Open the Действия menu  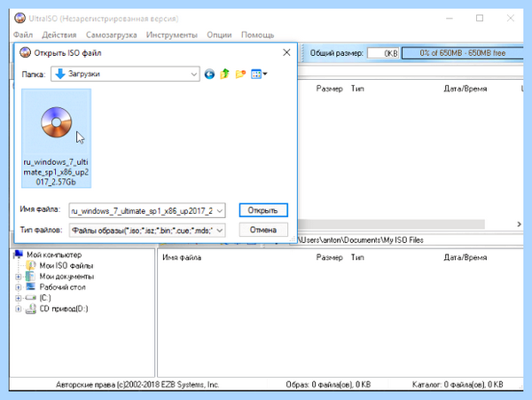pos(59,35)
